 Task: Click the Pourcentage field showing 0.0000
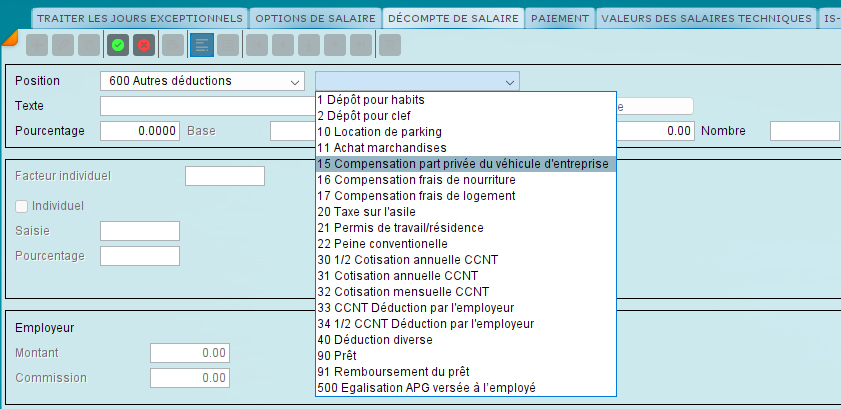(140, 131)
